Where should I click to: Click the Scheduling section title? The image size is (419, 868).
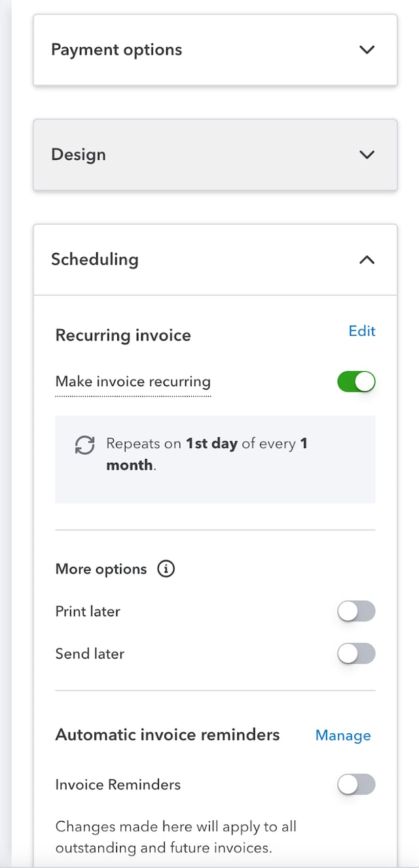click(95, 259)
